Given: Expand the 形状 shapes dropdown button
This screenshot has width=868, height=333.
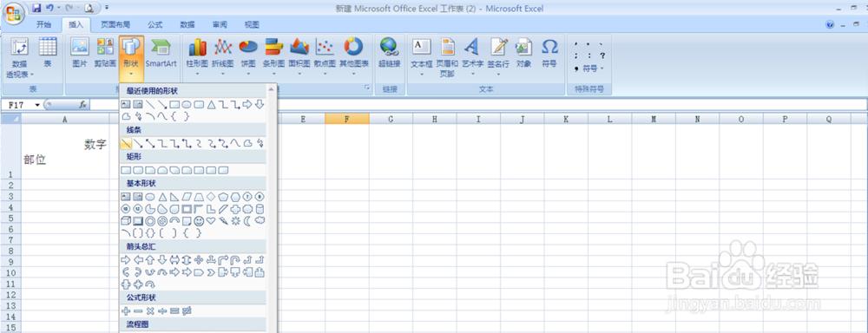Looking at the screenshot, I should click(131, 74).
